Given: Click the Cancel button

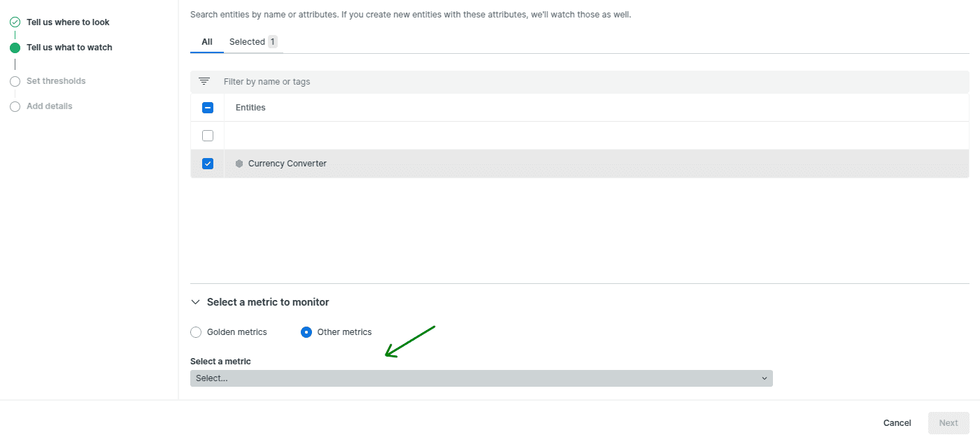Looking at the screenshot, I should (x=897, y=423).
